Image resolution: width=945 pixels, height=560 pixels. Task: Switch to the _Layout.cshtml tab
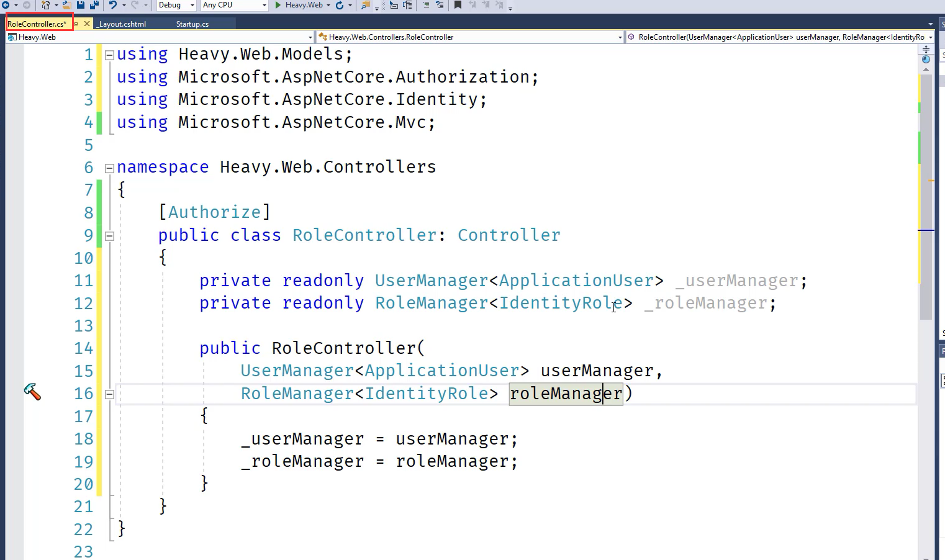click(x=122, y=24)
